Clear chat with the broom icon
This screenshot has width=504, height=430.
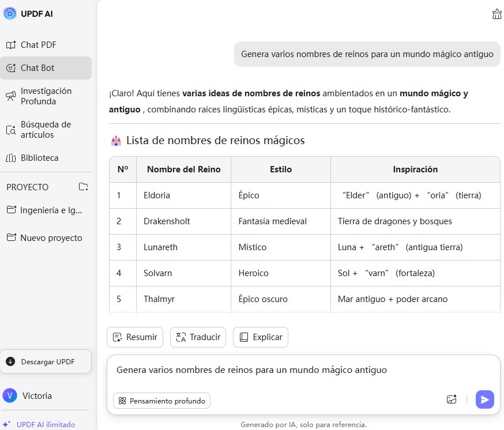(x=497, y=14)
